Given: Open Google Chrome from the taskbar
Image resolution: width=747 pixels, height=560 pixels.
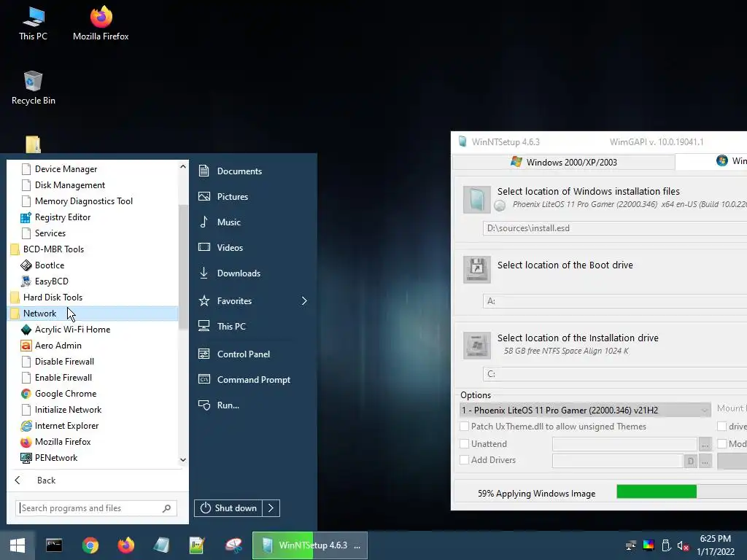Looking at the screenshot, I should pos(90,545).
